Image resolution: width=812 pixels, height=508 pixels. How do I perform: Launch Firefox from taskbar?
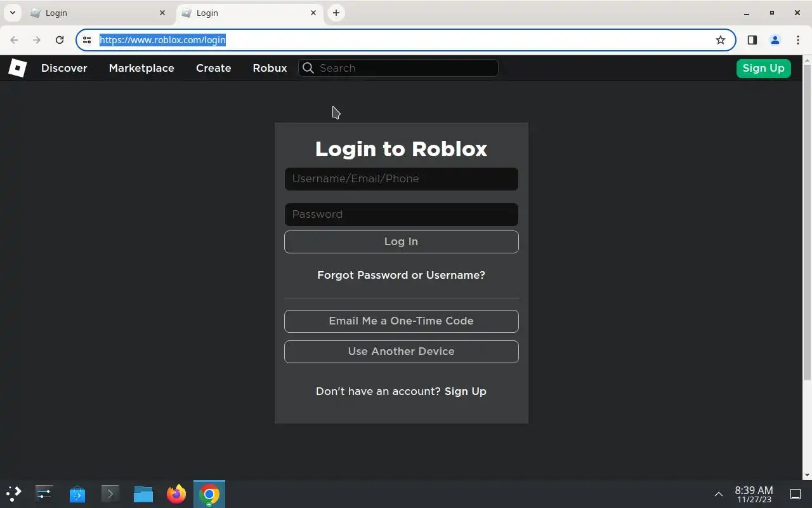tap(176, 493)
